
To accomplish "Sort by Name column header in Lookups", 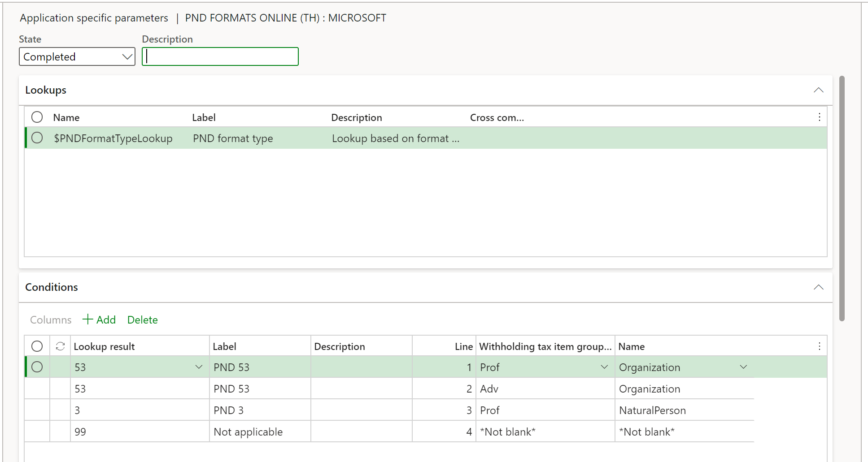I will (x=66, y=117).
